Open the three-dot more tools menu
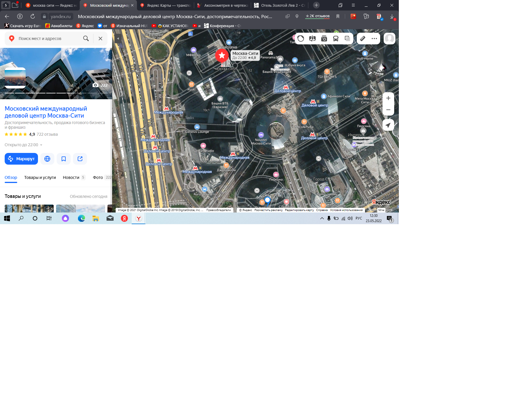Viewport: 525px width, 420px height. 374,39
